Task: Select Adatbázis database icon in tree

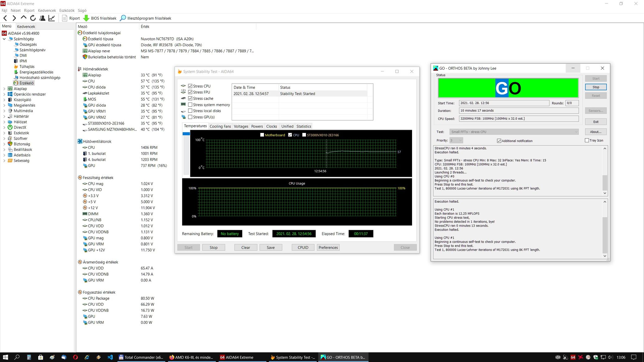Action: (10, 155)
